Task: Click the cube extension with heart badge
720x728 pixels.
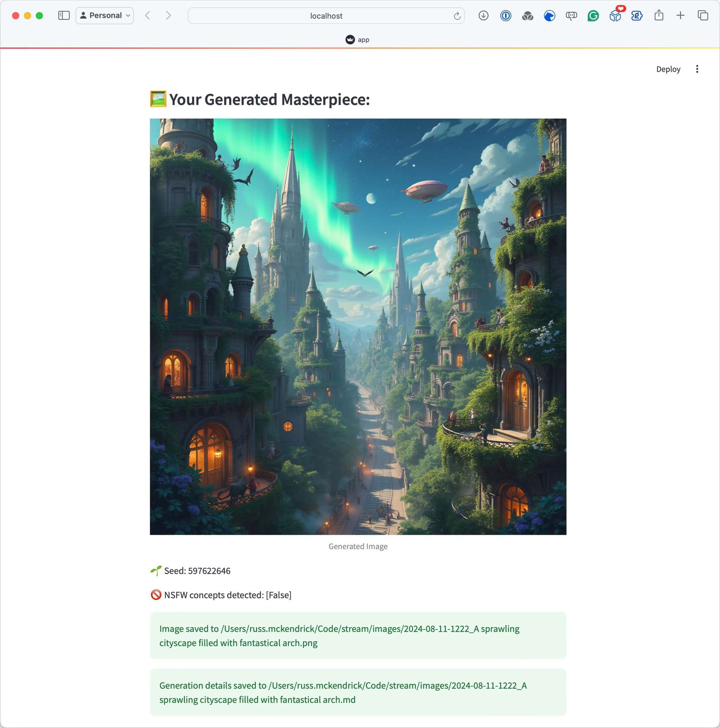Action: tap(615, 15)
